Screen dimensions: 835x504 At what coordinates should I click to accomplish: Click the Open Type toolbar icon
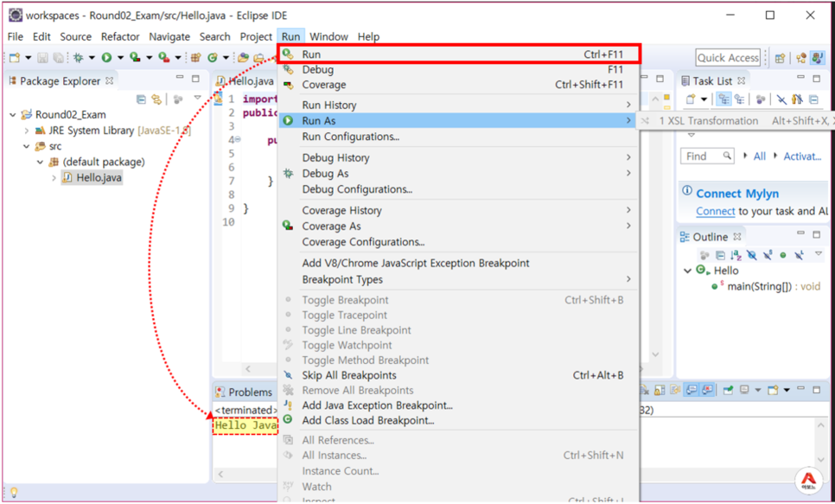pos(243,58)
